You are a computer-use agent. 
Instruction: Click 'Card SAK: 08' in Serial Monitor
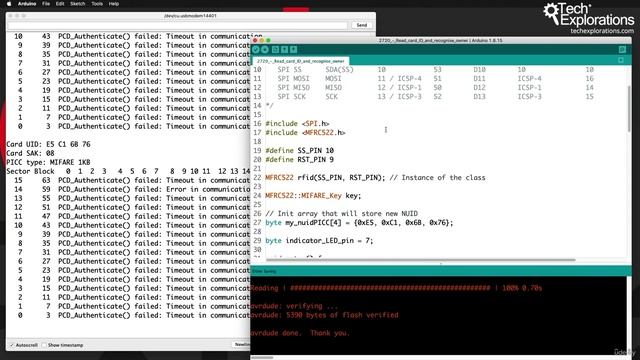pyautogui.click(x=30, y=153)
